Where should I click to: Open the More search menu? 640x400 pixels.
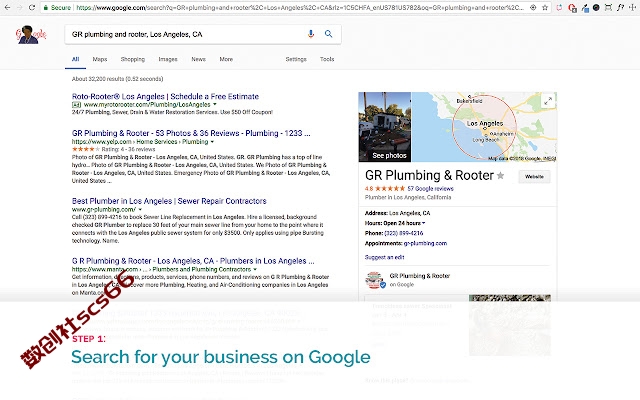(x=226, y=59)
